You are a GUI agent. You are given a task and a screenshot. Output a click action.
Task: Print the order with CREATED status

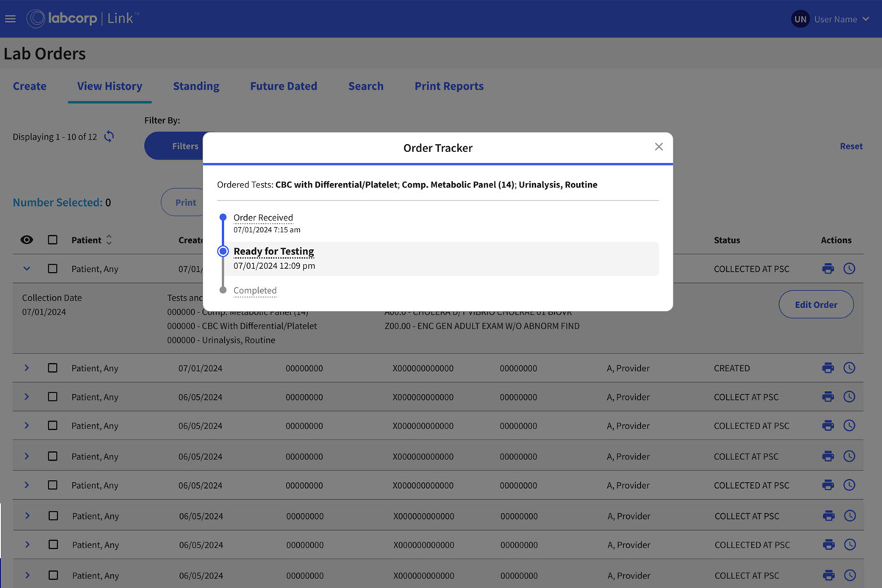pyautogui.click(x=828, y=367)
